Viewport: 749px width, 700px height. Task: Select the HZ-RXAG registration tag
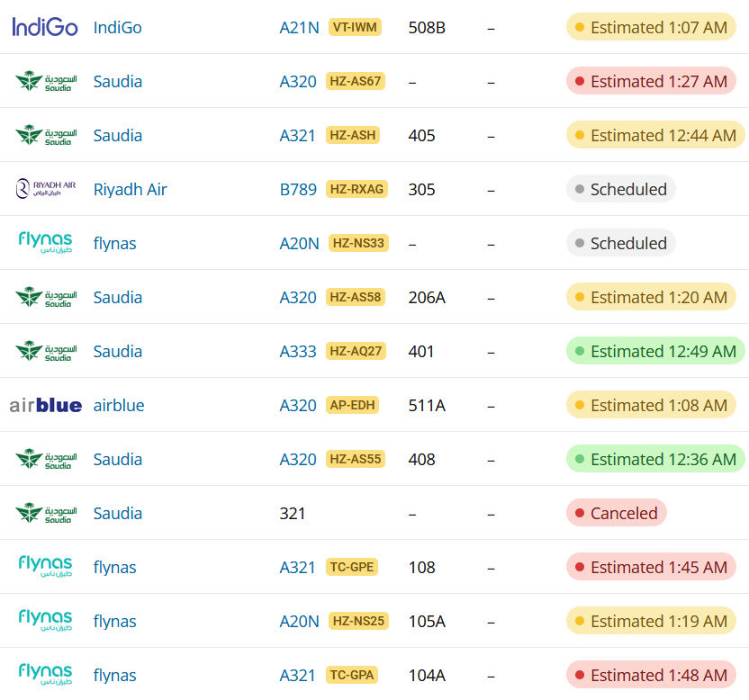[356, 189]
